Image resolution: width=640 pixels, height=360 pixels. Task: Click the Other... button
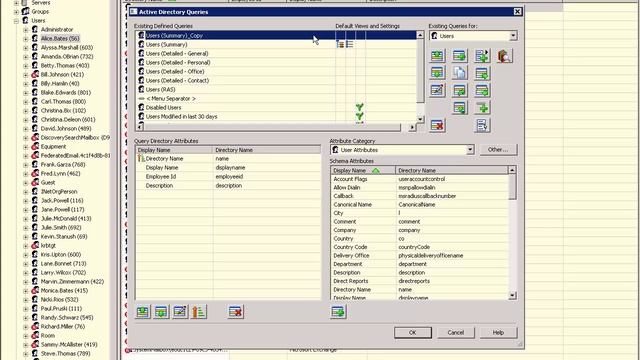[498, 150]
